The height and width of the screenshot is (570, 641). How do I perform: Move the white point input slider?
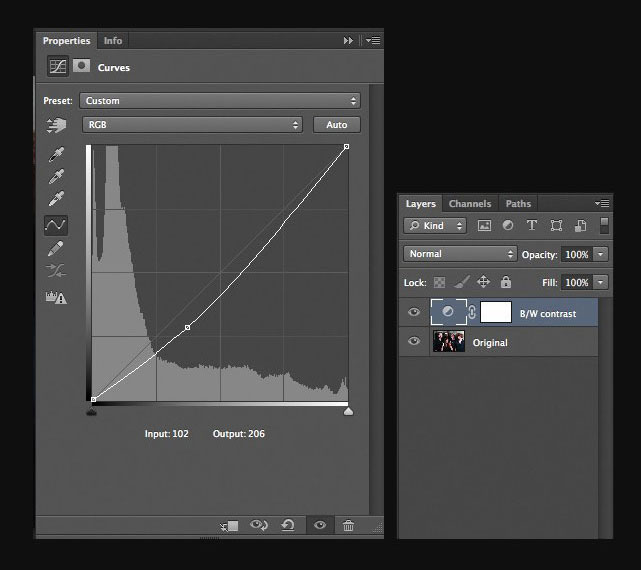(x=348, y=411)
